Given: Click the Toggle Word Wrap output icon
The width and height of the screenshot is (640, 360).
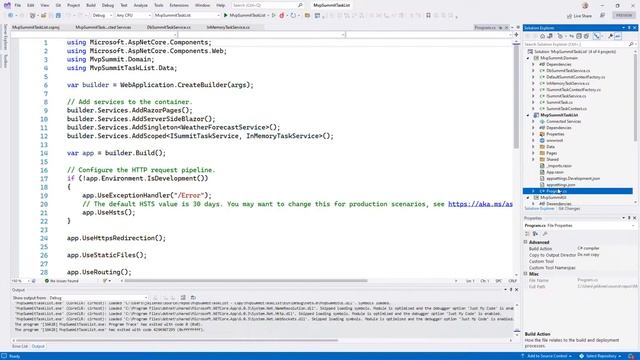Looking at the screenshot, I should point(193,298).
